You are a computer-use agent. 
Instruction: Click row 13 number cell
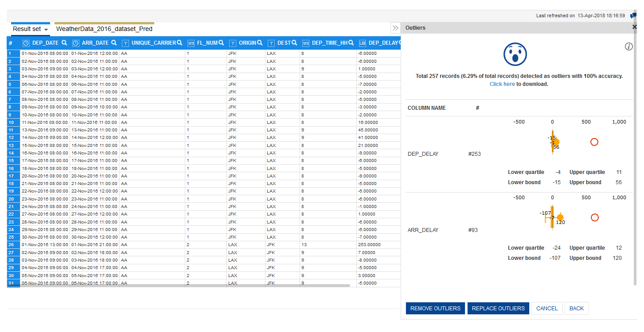click(13, 145)
